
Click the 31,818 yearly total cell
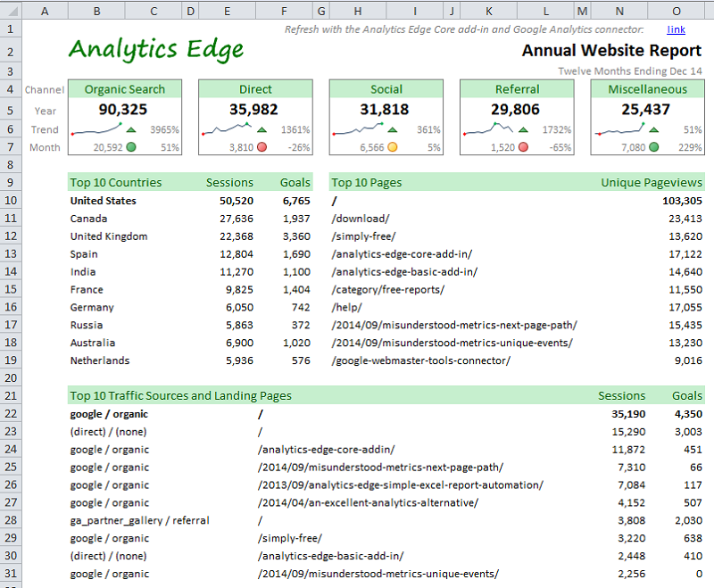(x=385, y=109)
